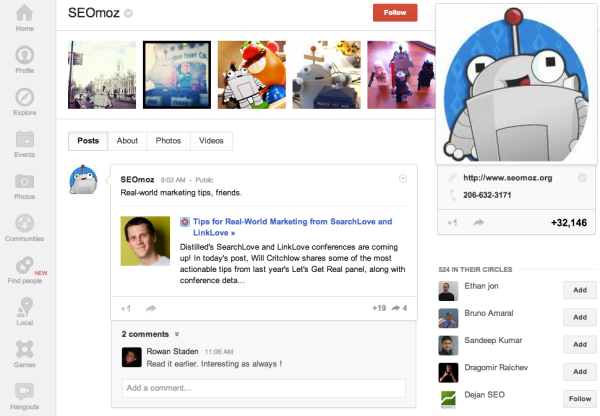The height and width of the screenshot is (416, 600).
Task: Click the Add a comment field
Action: click(x=263, y=387)
